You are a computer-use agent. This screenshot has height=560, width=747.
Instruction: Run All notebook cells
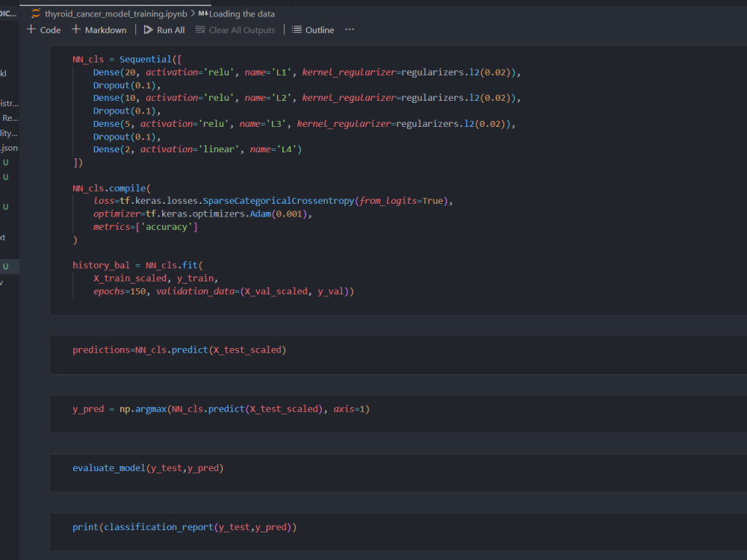164,30
